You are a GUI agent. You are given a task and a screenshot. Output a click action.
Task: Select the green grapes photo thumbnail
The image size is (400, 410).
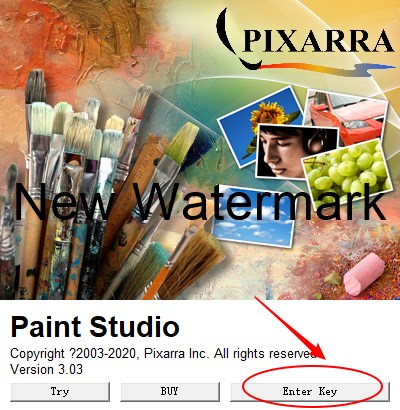coord(350,175)
